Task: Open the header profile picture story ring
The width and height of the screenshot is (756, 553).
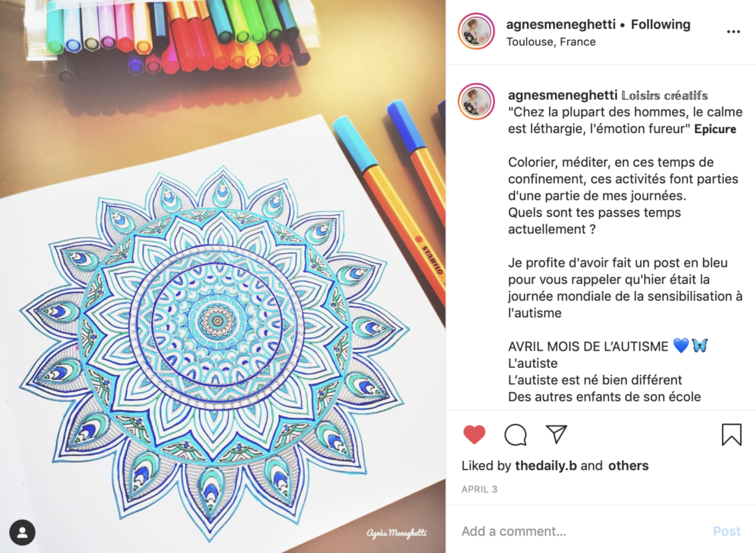Action: 476,31
